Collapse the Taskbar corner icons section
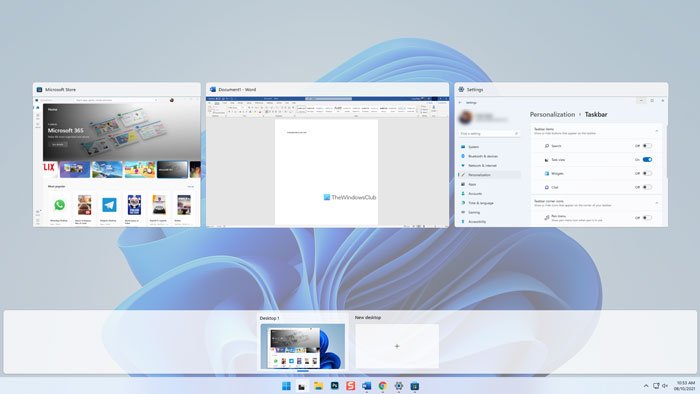This screenshot has width=700, height=394. click(x=657, y=203)
